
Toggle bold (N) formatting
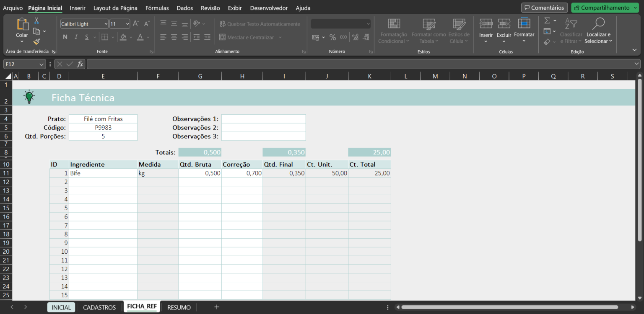tap(65, 37)
